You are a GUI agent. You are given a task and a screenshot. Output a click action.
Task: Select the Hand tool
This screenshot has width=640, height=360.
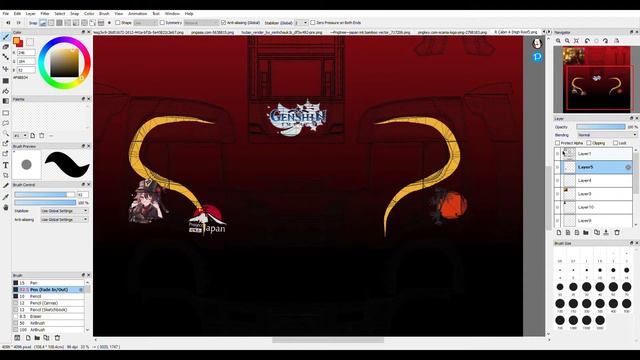click(x=6, y=207)
